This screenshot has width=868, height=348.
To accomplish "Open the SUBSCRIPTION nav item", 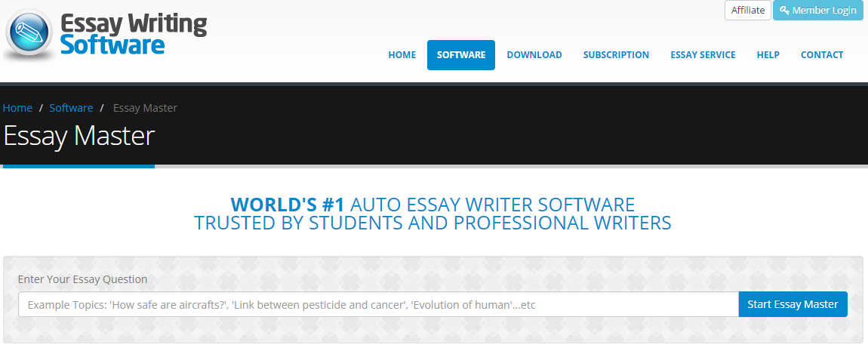I will point(616,55).
